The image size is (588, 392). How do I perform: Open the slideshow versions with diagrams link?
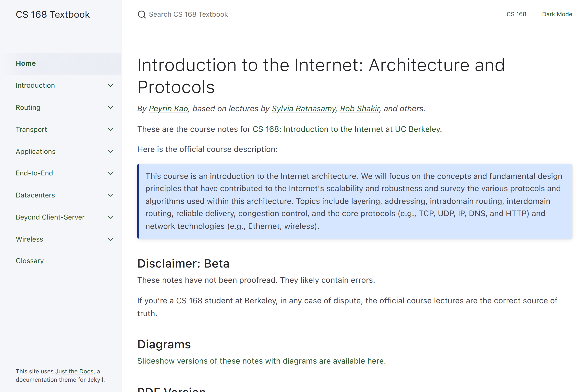coord(261,361)
